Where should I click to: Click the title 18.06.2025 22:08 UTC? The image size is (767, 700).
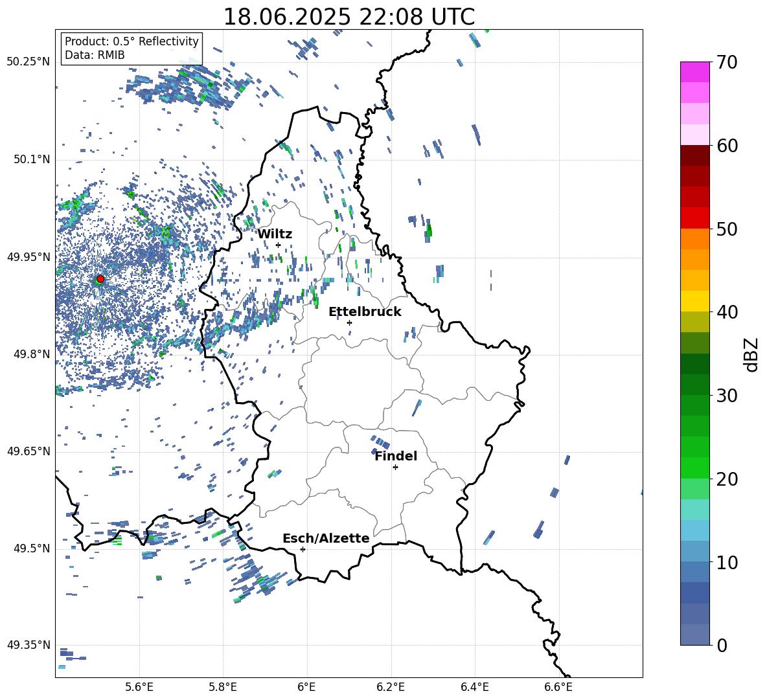(349, 17)
